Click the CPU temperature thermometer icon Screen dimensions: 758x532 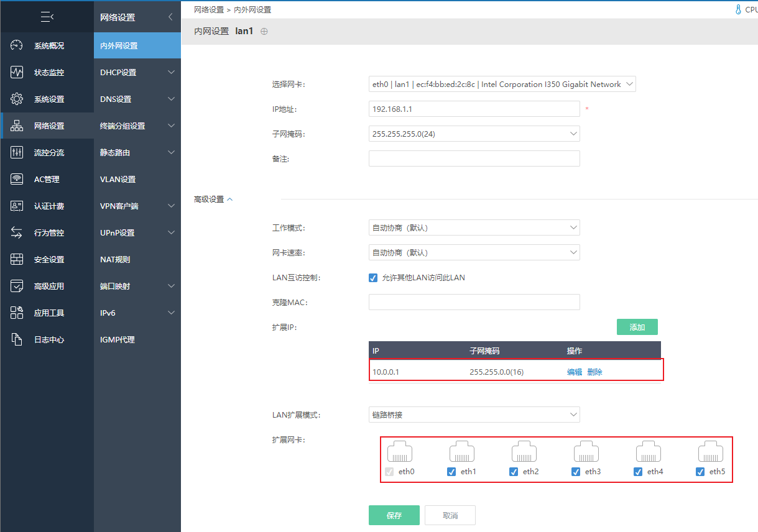click(x=738, y=9)
